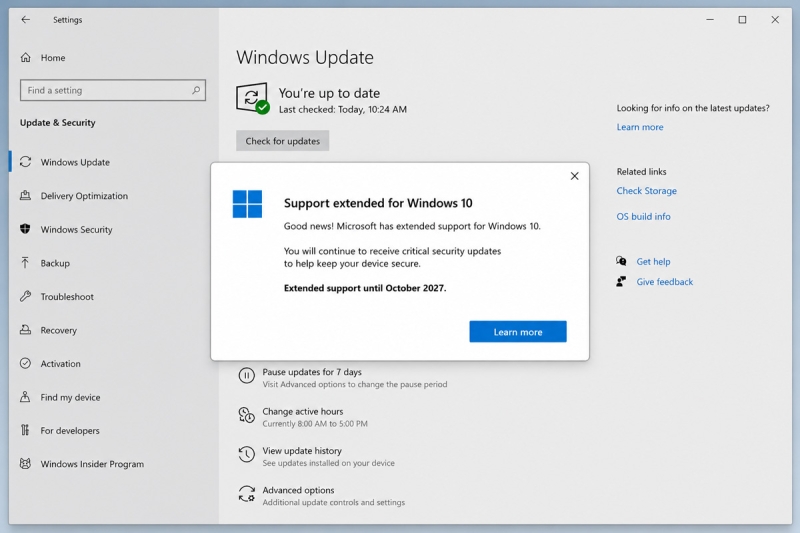The width and height of the screenshot is (800, 533).
Task: Open the Troubleshoot page
Action: click(67, 297)
